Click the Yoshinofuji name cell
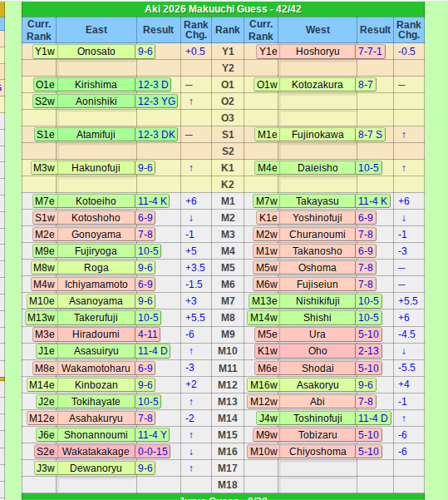The image size is (448, 500). click(318, 217)
